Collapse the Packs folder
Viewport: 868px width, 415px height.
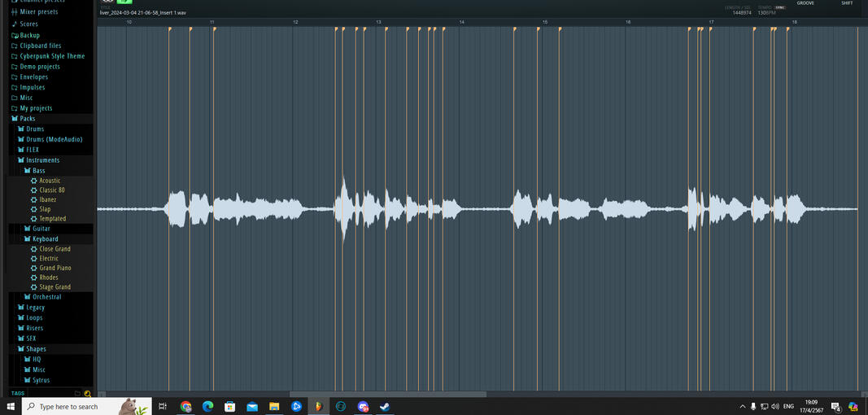pyautogui.click(x=27, y=119)
